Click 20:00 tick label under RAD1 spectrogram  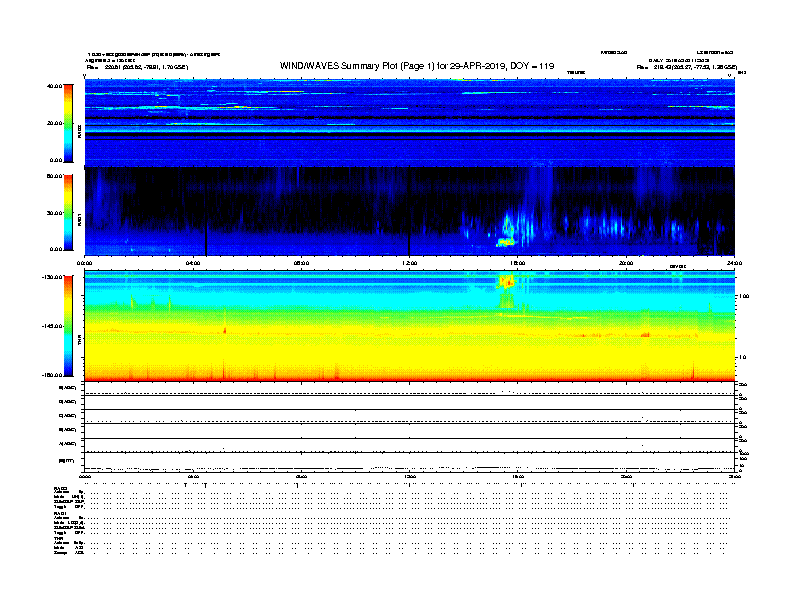[x=626, y=263]
